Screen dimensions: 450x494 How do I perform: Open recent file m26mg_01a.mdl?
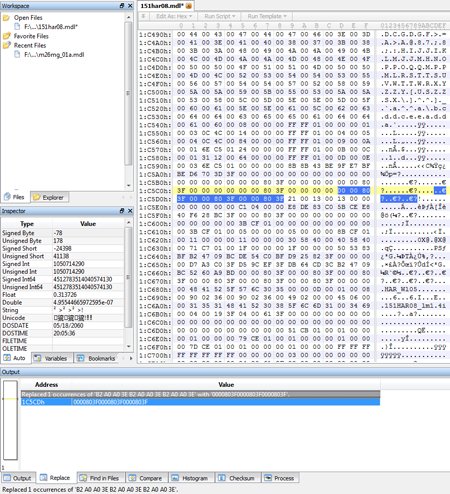54,55
